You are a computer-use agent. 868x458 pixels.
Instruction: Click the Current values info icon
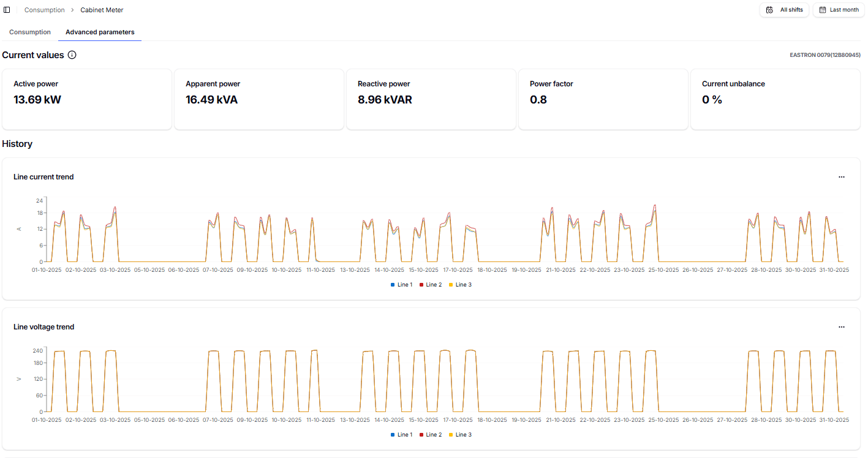point(72,55)
